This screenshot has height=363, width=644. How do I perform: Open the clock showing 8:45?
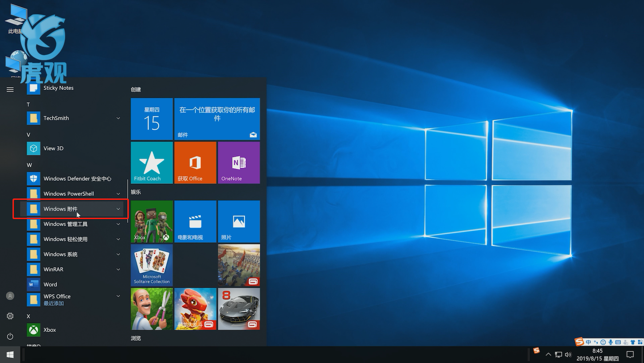point(597,355)
